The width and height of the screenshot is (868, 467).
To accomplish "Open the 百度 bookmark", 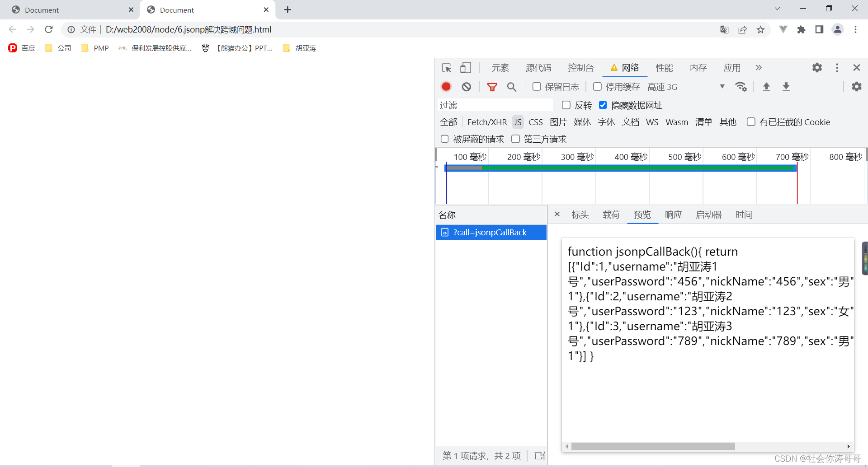I will coord(22,48).
